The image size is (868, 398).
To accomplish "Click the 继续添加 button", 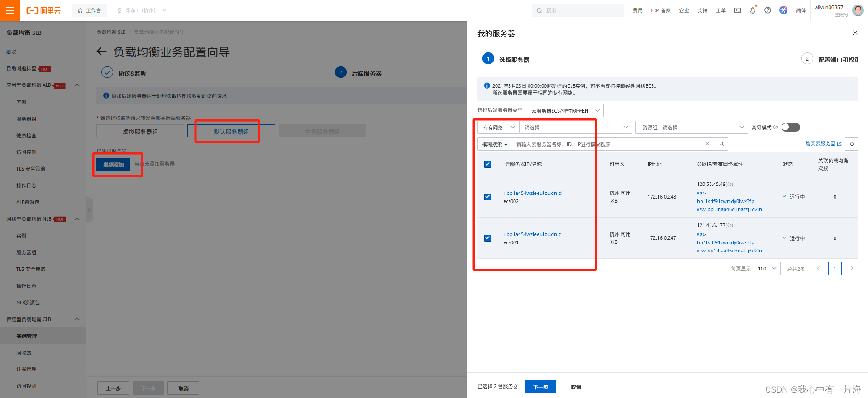I will 113,164.
